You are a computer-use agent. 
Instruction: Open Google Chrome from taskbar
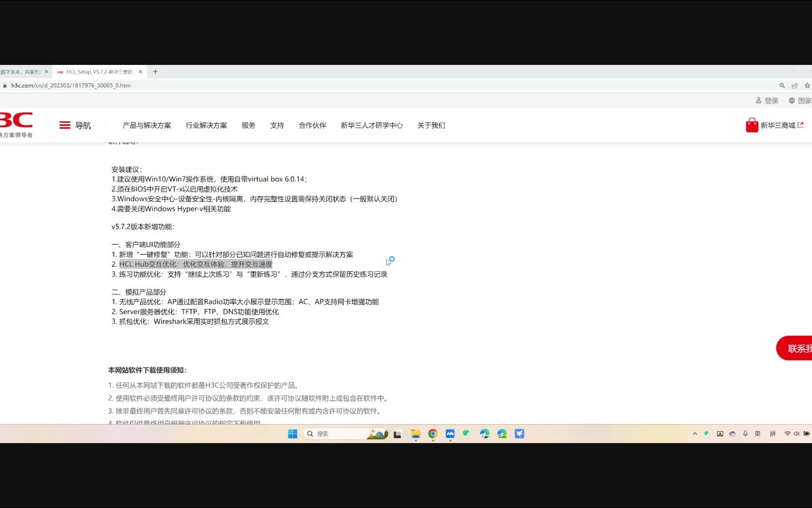click(x=433, y=434)
